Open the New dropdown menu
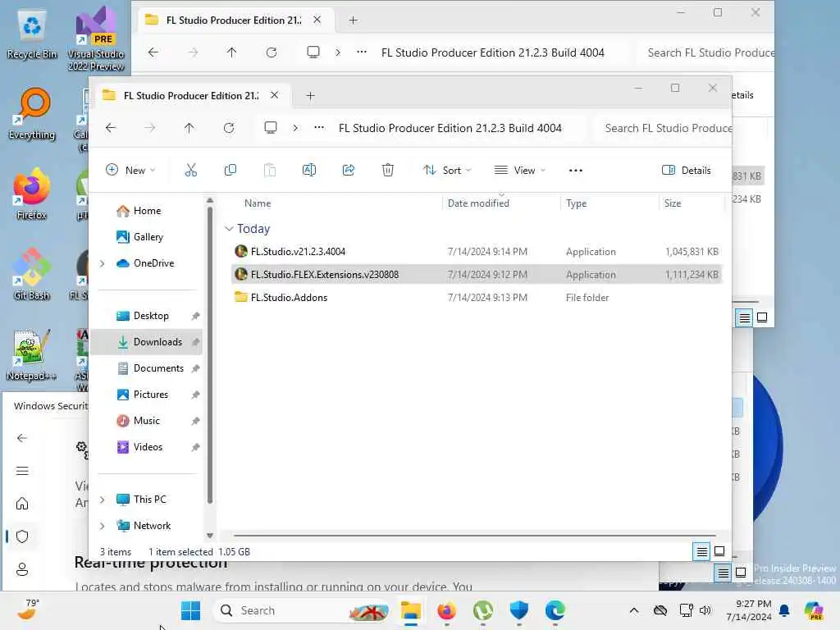The height and width of the screenshot is (630, 840). click(130, 171)
